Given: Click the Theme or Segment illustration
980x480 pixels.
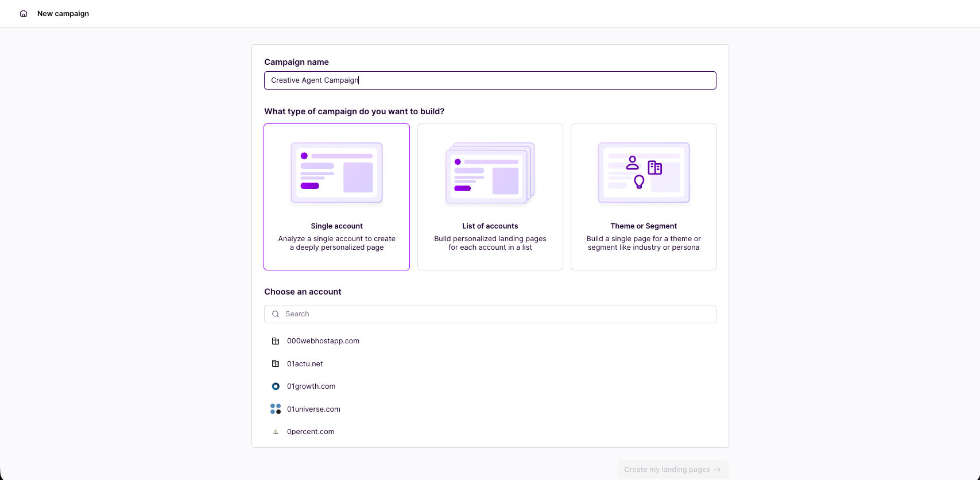Looking at the screenshot, I should pyautogui.click(x=644, y=173).
